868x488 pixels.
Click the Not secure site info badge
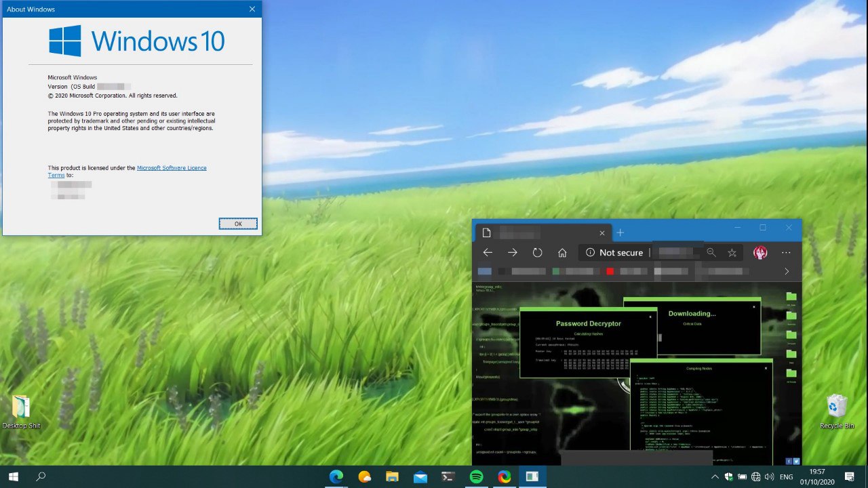[x=614, y=252]
